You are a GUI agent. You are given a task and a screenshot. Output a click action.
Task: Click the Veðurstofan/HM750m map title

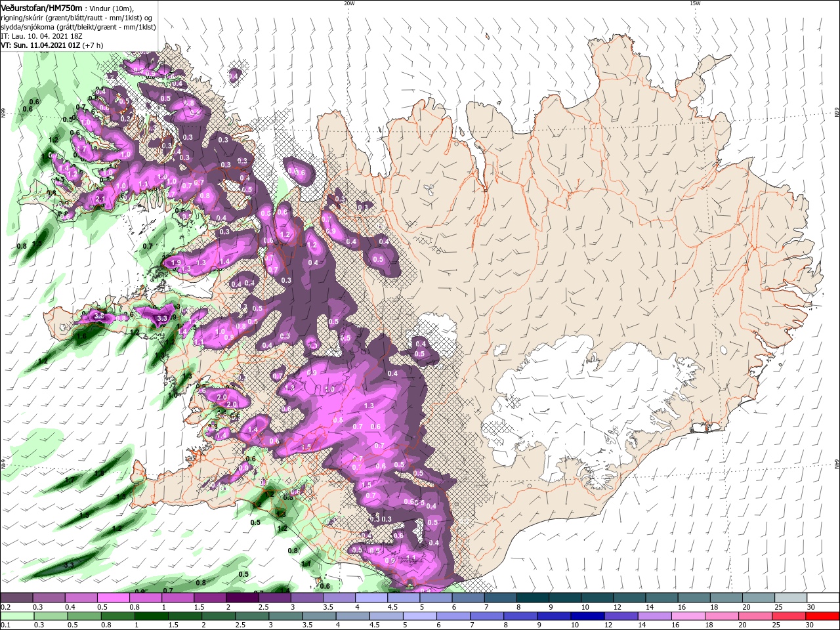(x=41, y=7)
